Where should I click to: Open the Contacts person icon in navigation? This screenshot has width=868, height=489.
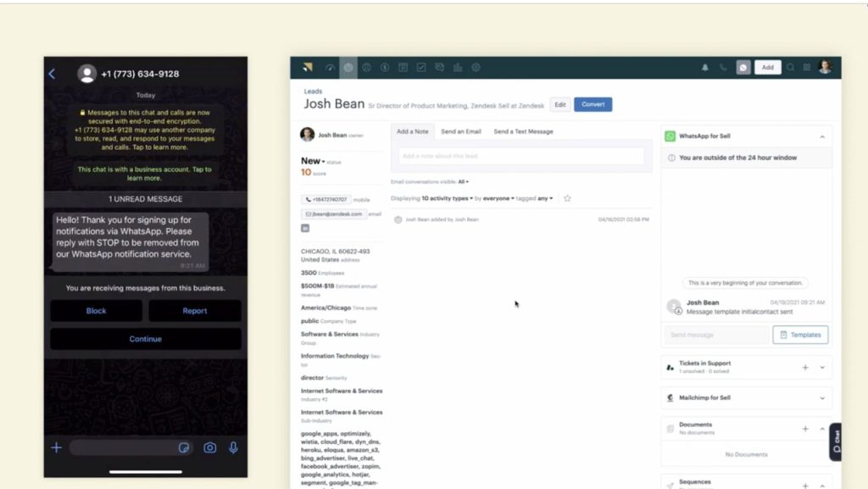click(366, 68)
